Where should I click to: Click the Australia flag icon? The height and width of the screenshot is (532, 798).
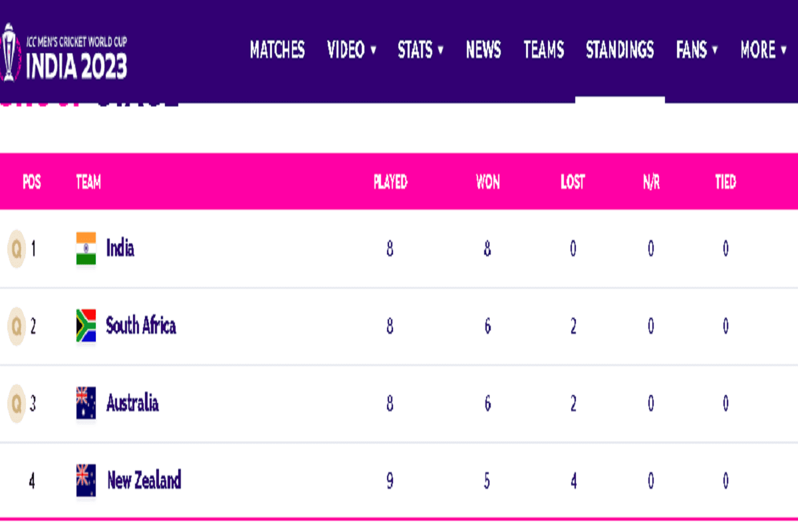click(x=86, y=403)
